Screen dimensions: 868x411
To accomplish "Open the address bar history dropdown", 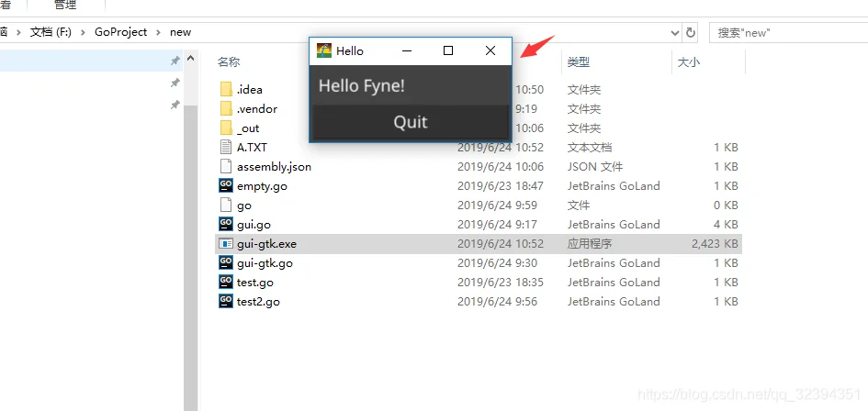I will (x=675, y=33).
